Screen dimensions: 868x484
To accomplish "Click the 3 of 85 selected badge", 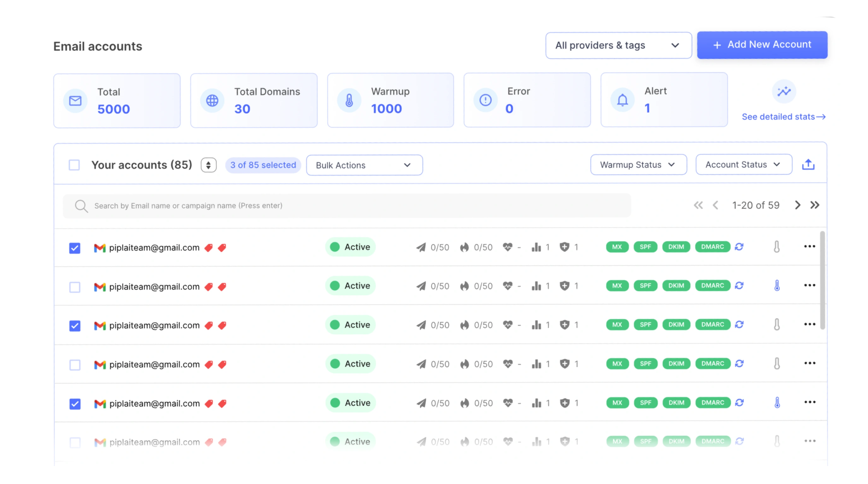I will (263, 165).
